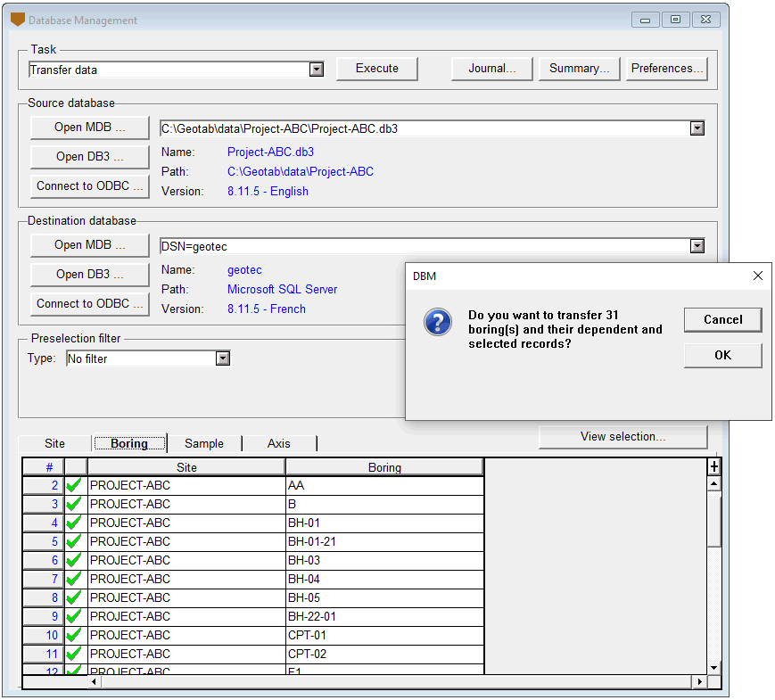Click Open MDB in Source database

point(89,128)
